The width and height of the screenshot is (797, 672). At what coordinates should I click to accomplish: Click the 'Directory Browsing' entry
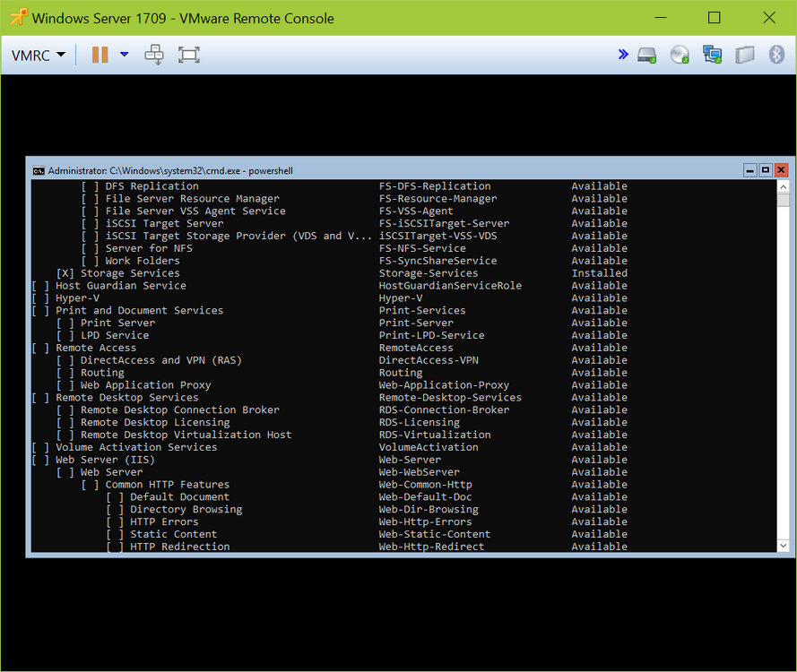tap(186, 510)
